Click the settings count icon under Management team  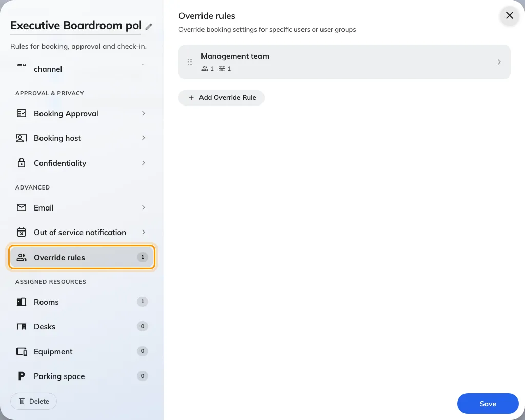coord(221,69)
